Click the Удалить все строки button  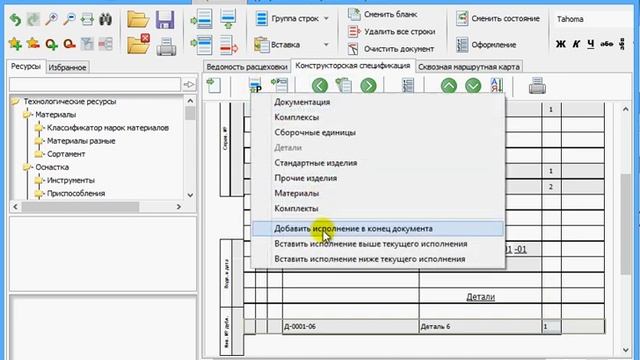391,31
